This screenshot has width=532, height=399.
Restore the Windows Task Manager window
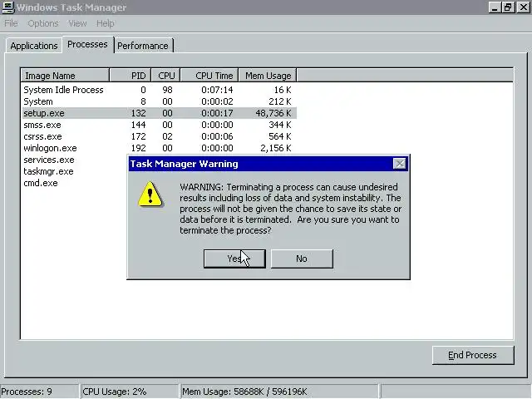508,7
